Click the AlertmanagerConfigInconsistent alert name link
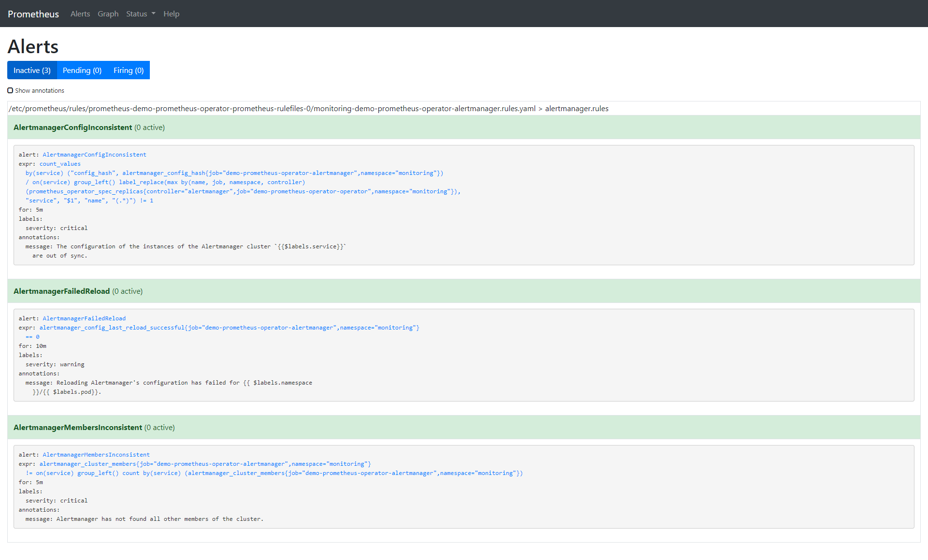This screenshot has height=560, width=928. (x=94, y=155)
